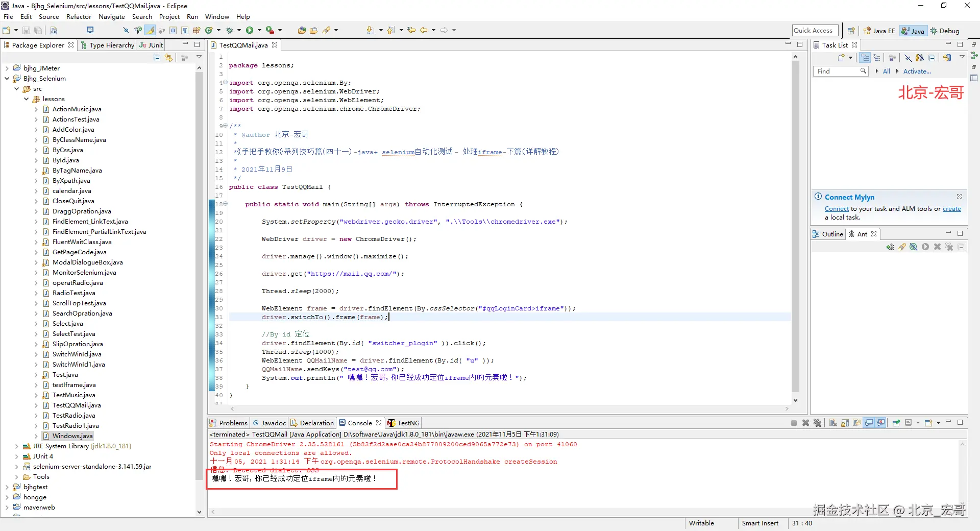
Task: Open the Debug button dropdown arrow
Action: pyautogui.click(x=239, y=31)
